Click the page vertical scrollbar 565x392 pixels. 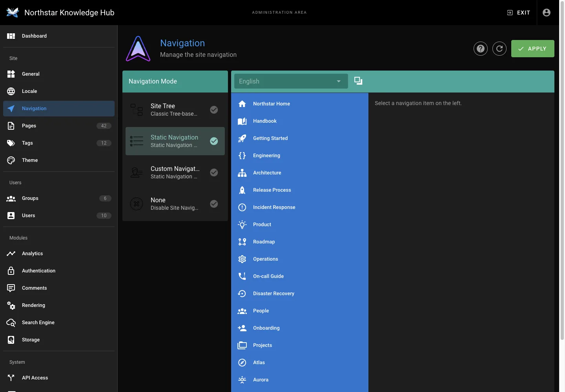click(562, 171)
